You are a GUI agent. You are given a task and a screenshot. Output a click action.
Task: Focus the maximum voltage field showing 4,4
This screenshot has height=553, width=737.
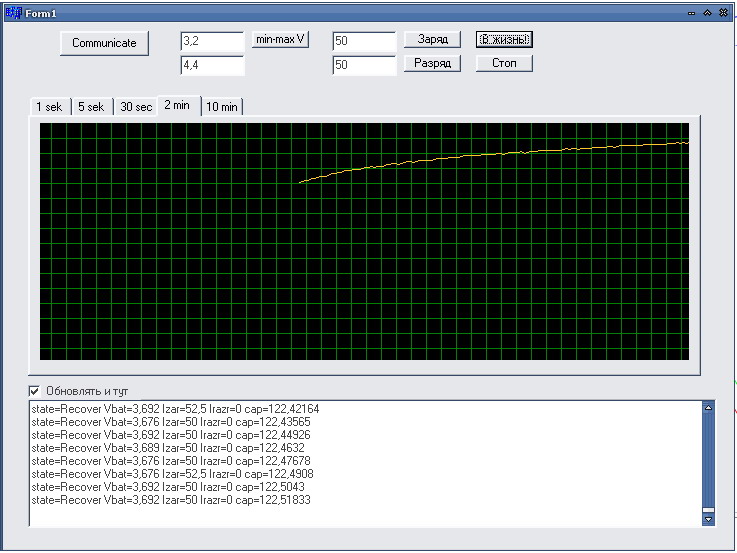tap(212, 65)
